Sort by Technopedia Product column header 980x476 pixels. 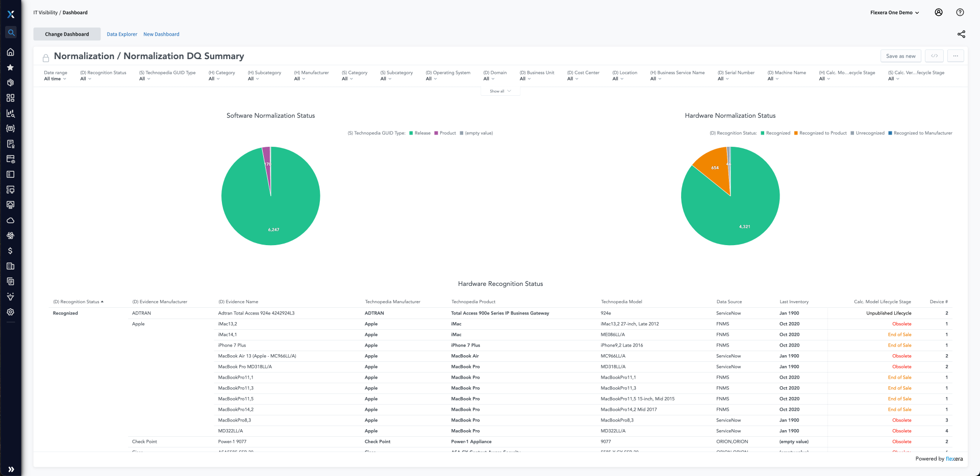[473, 302]
